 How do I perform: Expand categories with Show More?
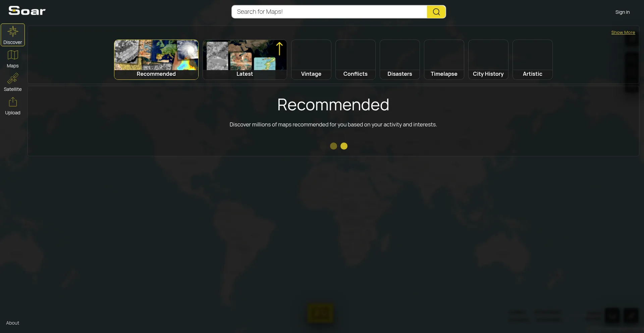coord(623,33)
